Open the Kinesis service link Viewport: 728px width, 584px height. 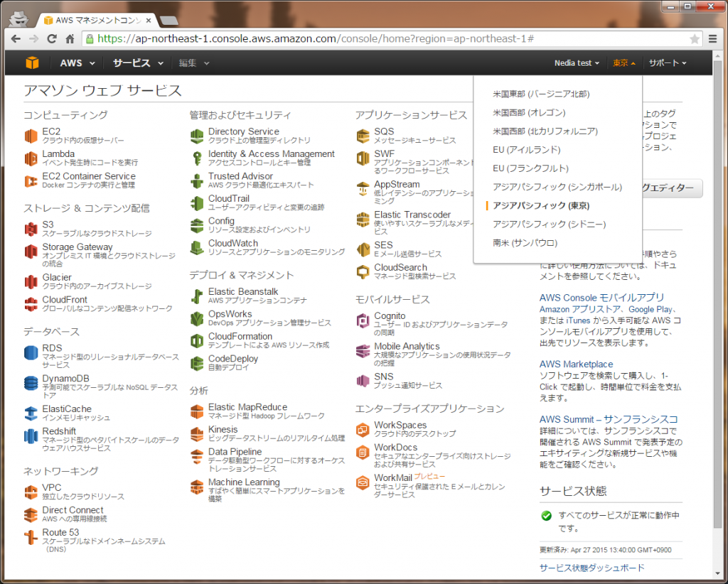pyautogui.click(x=223, y=430)
